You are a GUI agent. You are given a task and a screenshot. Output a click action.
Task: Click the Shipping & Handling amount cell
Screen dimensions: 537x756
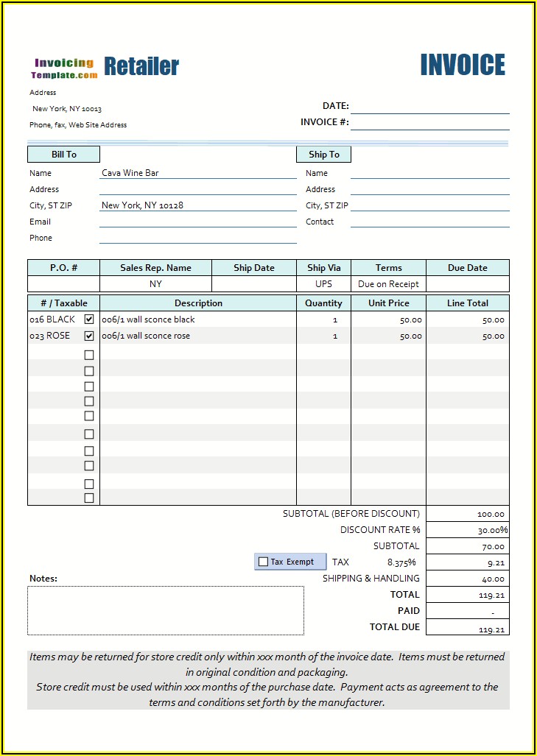click(x=467, y=579)
